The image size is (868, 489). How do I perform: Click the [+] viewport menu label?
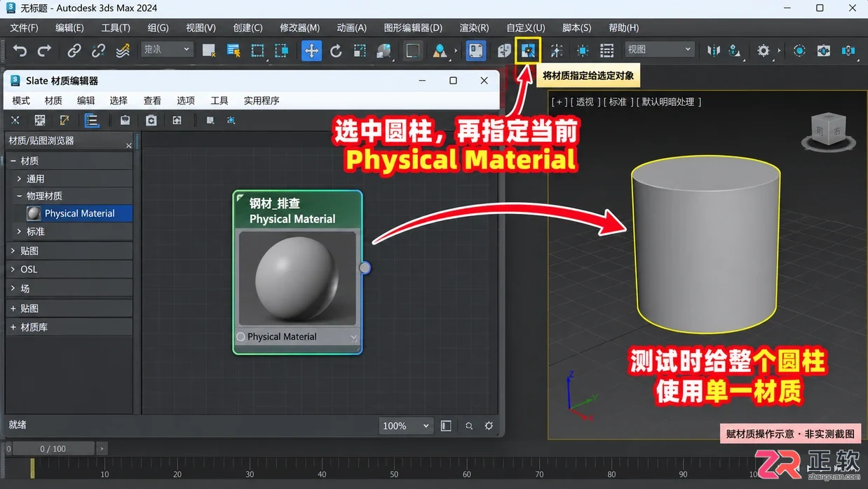[x=560, y=102]
